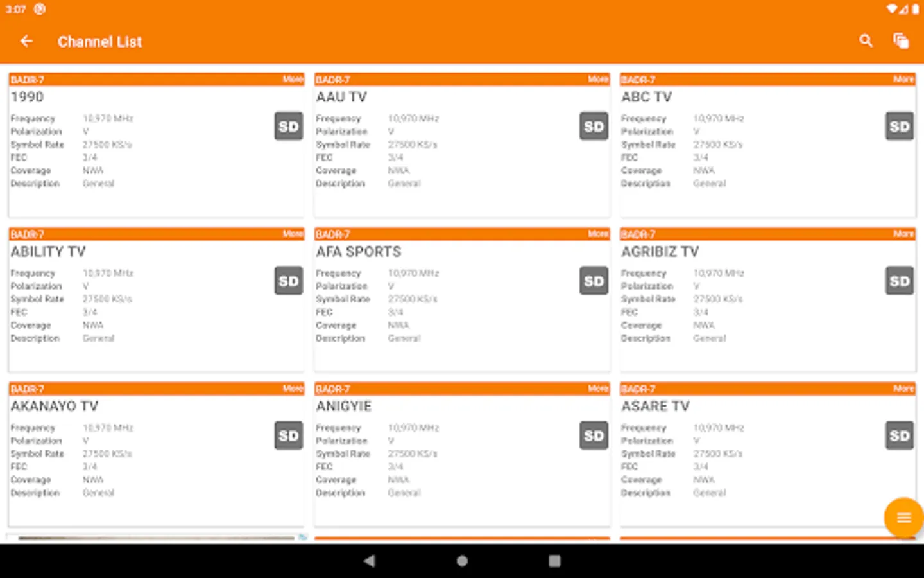The height and width of the screenshot is (578, 924).
Task: Click More on the ASARE TV card
Action: (x=904, y=389)
